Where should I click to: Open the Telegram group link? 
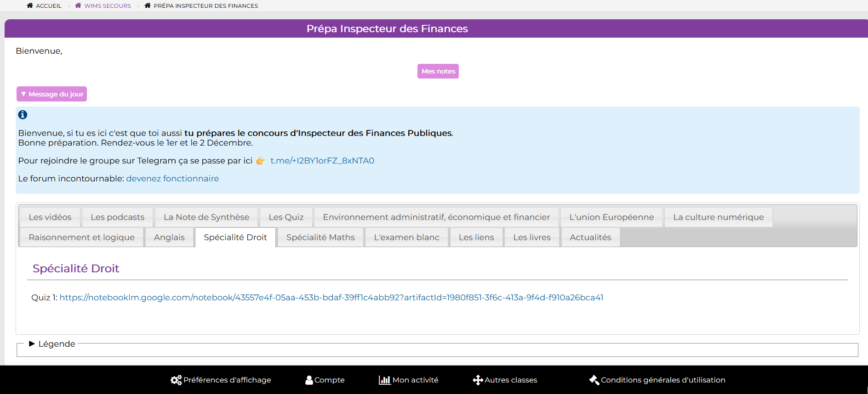[322, 161]
